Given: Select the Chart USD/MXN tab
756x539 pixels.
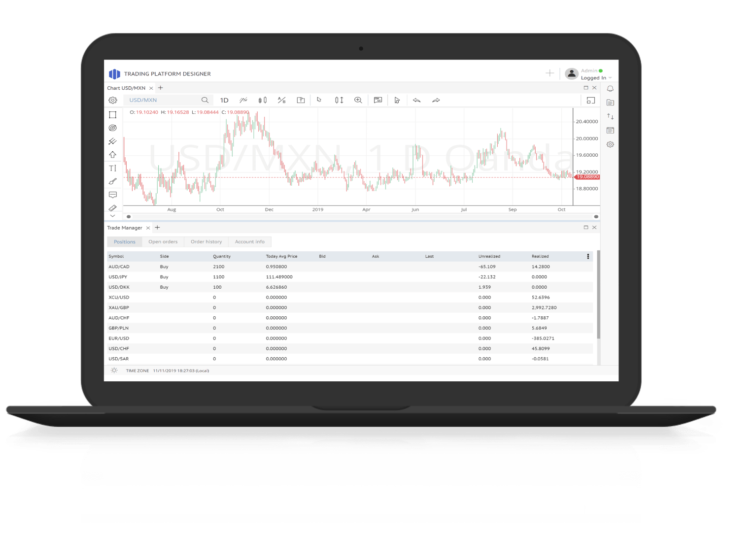Looking at the screenshot, I should [x=126, y=88].
